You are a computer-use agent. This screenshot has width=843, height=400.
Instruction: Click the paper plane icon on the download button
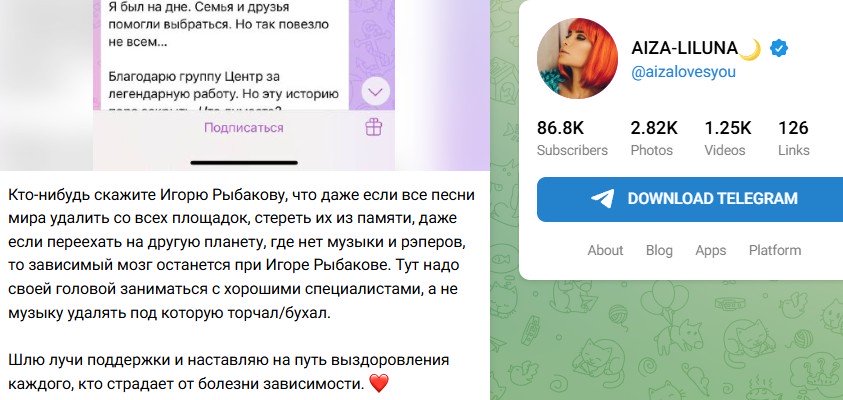(x=602, y=198)
